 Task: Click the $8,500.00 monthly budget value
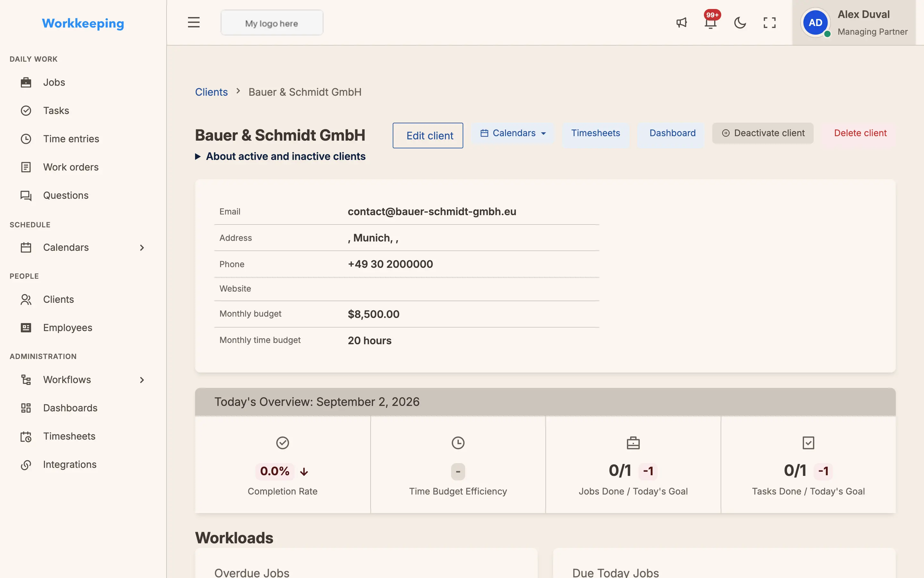click(x=373, y=314)
